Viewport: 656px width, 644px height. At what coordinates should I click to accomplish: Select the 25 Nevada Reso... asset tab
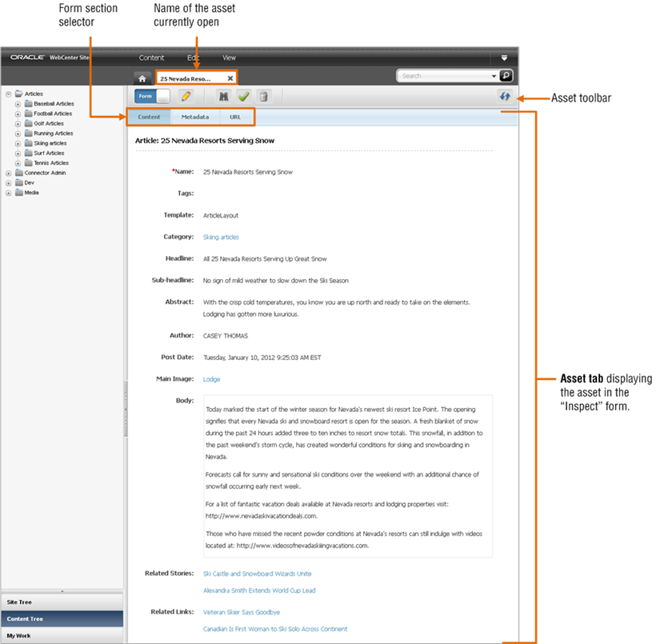(196, 78)
